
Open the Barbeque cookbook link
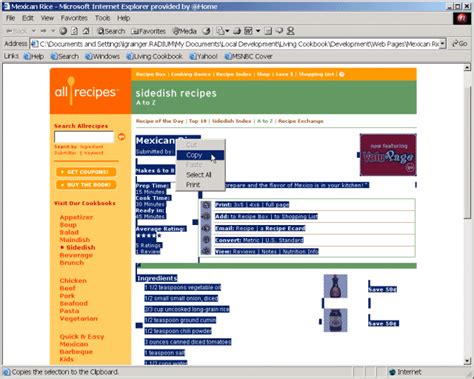[76, 352]
